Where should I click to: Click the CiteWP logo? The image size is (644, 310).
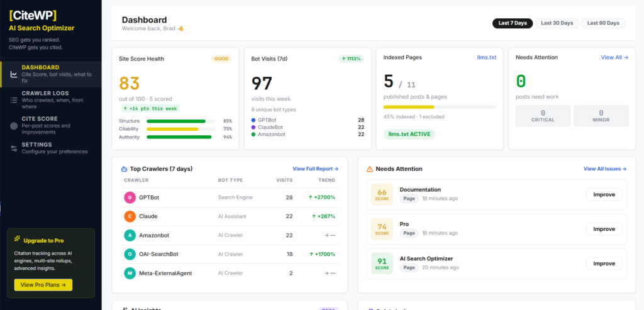click(33, 16)
